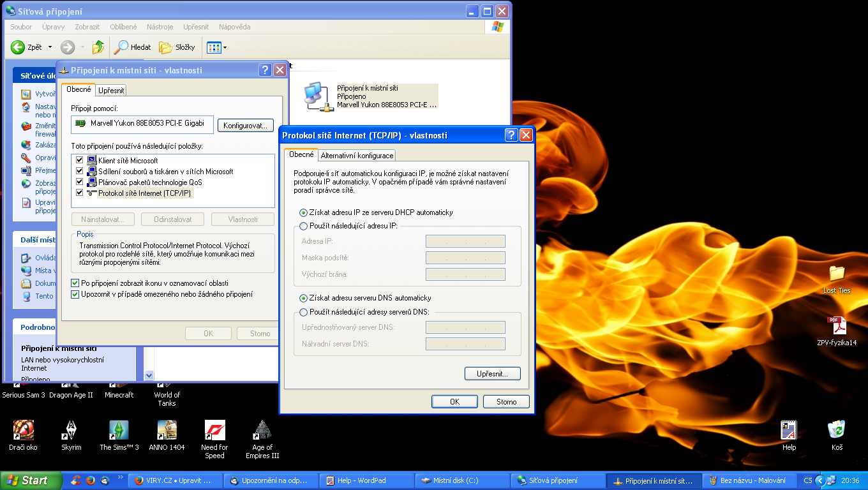Select Použít následující adresu IP radio button

pos(304,226)
